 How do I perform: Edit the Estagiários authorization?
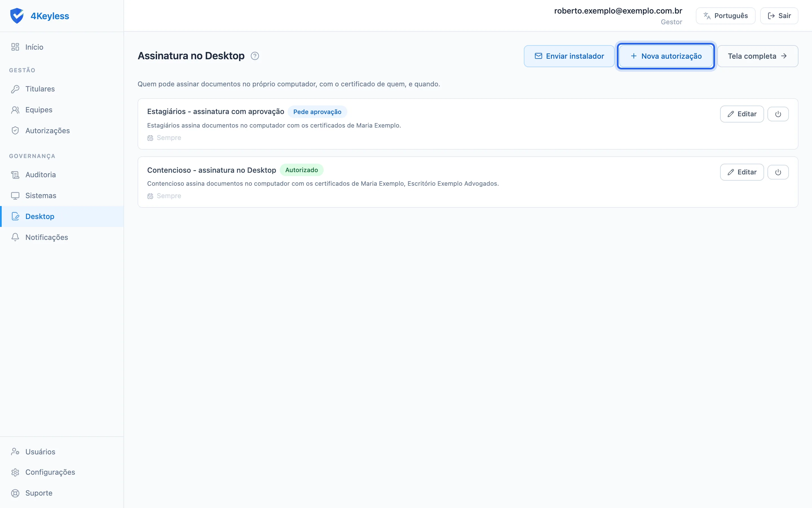(742, 114)
